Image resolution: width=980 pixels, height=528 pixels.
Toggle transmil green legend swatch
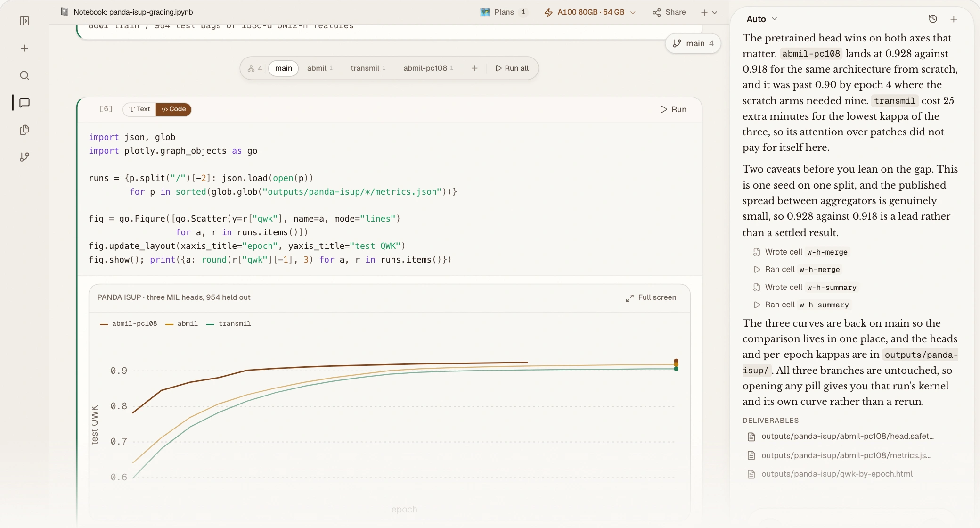point(211,324)
